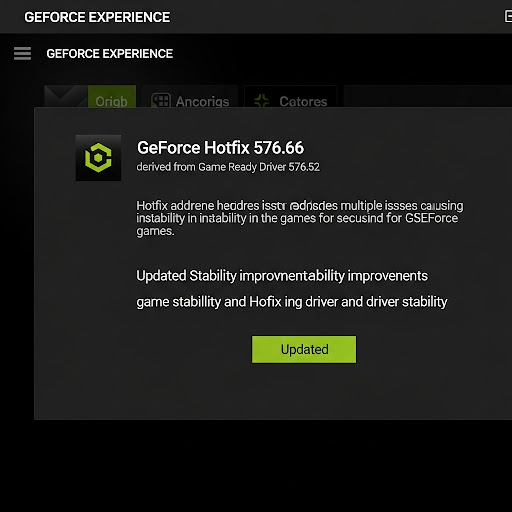Click the green Updated button
This screenshot has height=512, width=512.
[304, 349]
